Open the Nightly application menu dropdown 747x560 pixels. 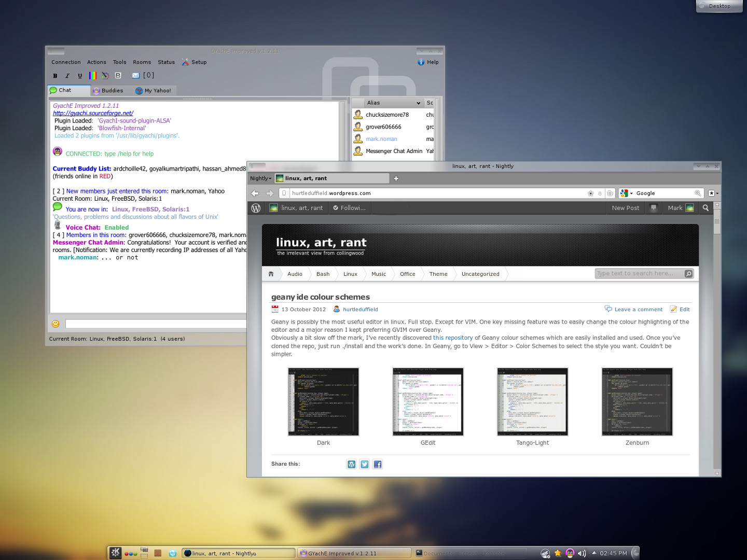pos(261,178)
